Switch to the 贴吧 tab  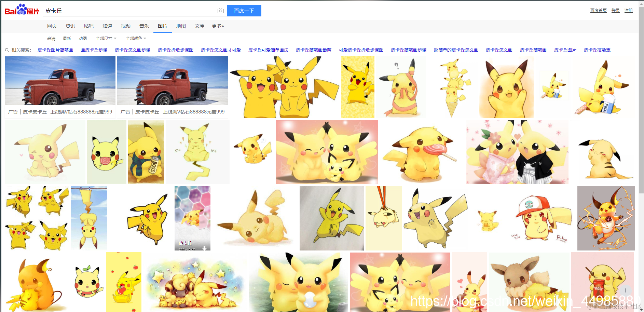pyautogui.click(x=89, y=26)
